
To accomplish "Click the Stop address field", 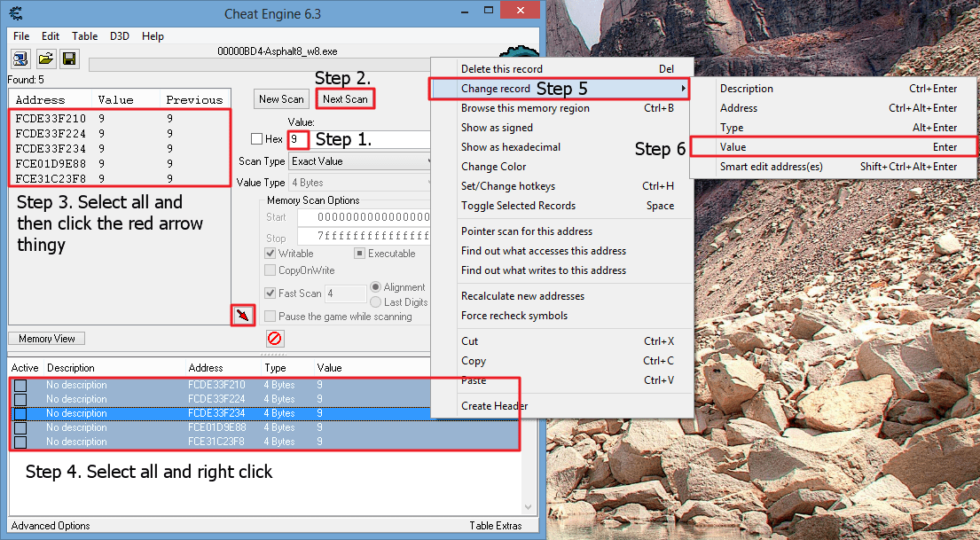I will 365,236.
